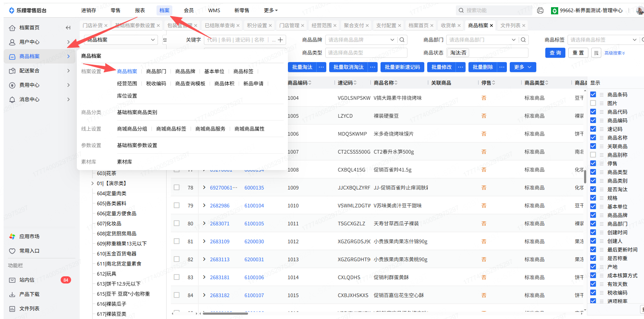
Task: Click the plus icon in the keyword field
Action: (x=280, y=40)
